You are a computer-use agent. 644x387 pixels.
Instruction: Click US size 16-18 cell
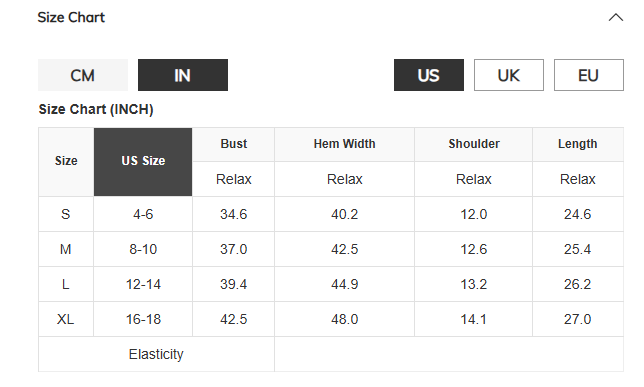(x=143, y=319)
